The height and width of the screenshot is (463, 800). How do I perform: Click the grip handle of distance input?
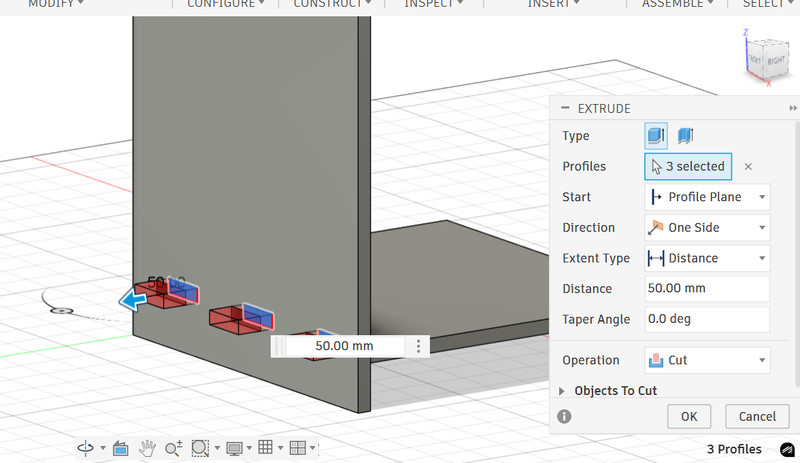tap(278, 346)
